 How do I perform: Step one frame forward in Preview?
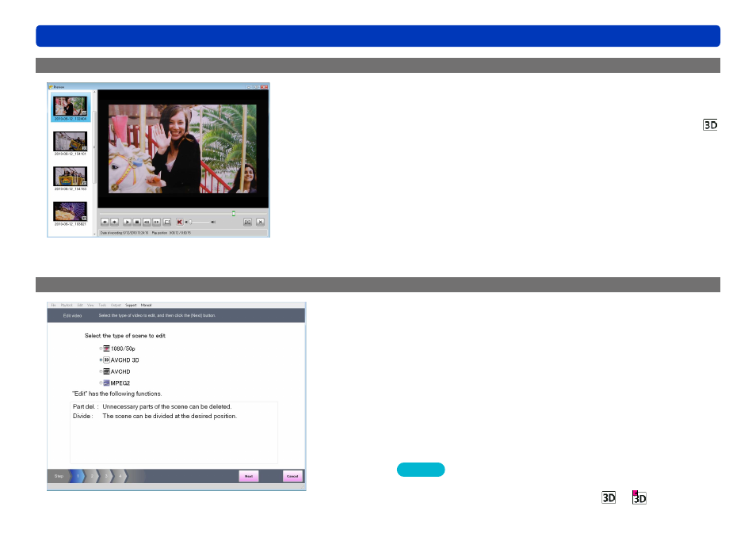[x=156, y=222]
